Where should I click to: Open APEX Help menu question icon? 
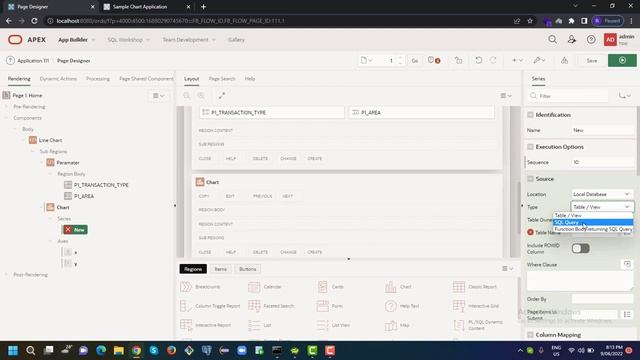[x=591, y=40]
